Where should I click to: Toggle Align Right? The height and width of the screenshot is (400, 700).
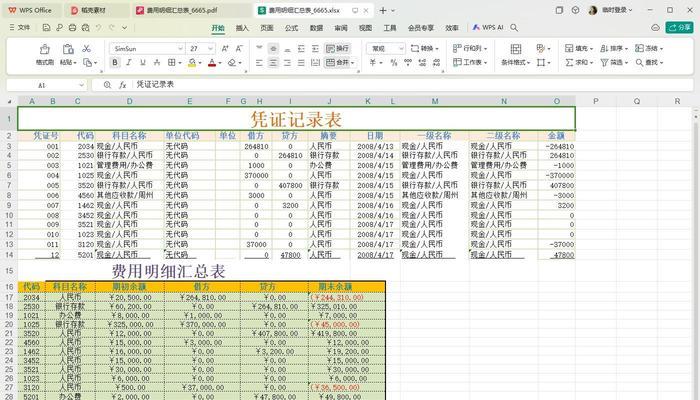tap(287, 62)
